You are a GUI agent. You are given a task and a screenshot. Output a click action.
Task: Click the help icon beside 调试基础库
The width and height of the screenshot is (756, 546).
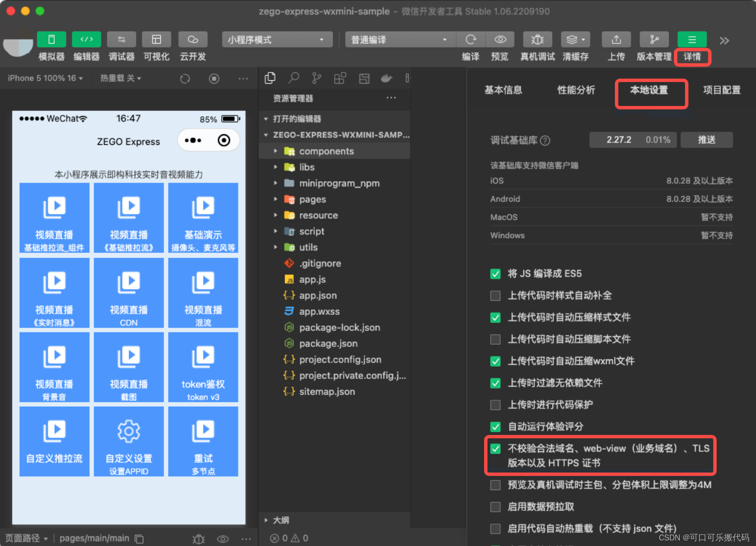[545, 141]
